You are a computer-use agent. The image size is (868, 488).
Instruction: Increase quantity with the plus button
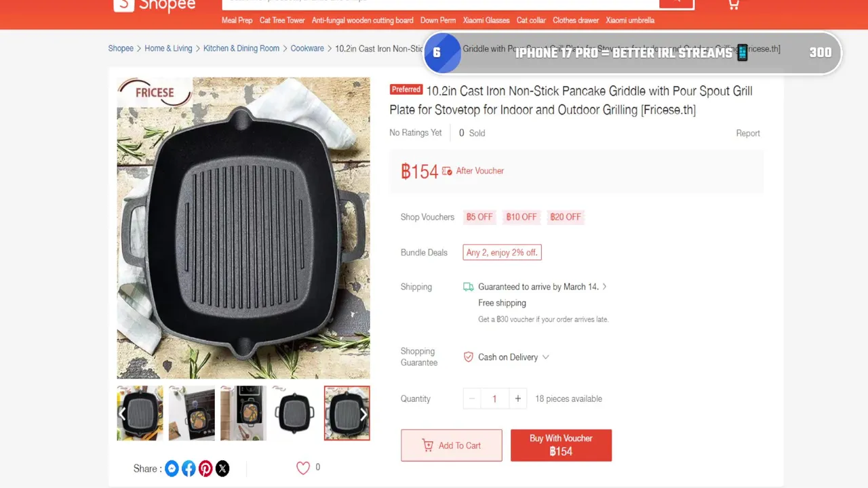click(518, 399)
